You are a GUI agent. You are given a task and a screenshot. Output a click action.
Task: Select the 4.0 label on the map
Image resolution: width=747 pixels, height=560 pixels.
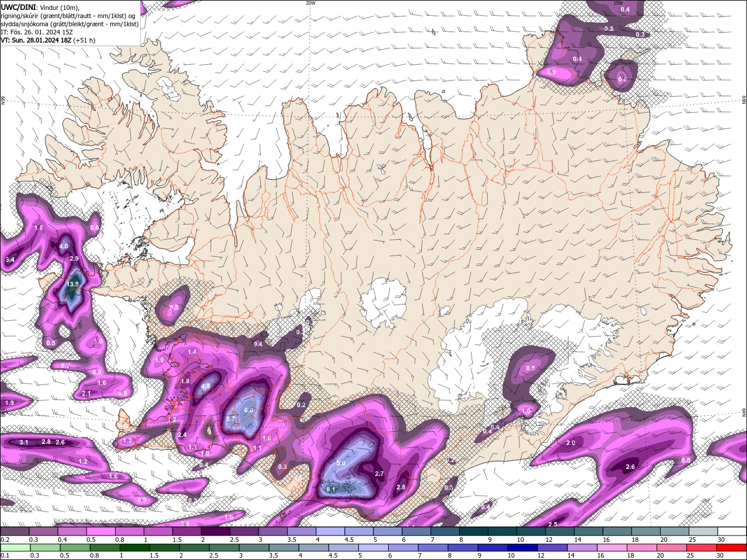[x=64, y=247]
